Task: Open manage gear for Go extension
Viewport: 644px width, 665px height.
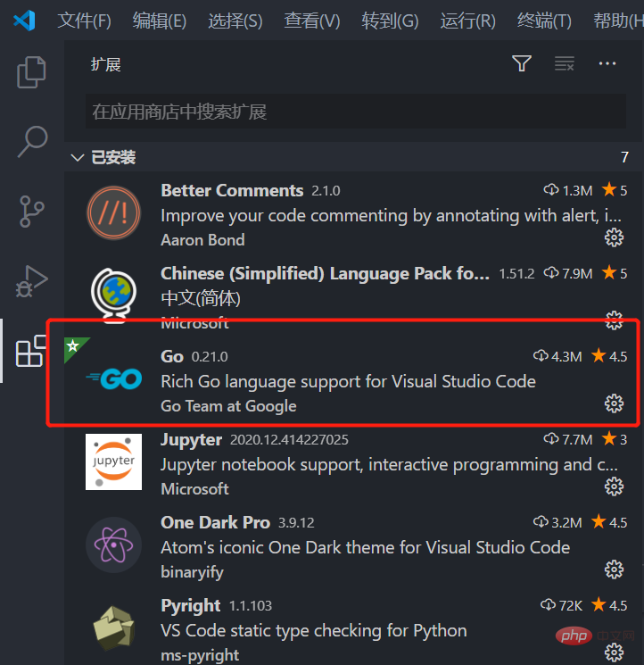Action: (614, 403)
